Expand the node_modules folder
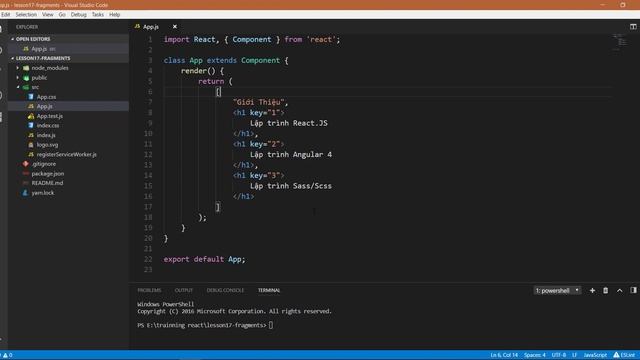 click(50, 68)
